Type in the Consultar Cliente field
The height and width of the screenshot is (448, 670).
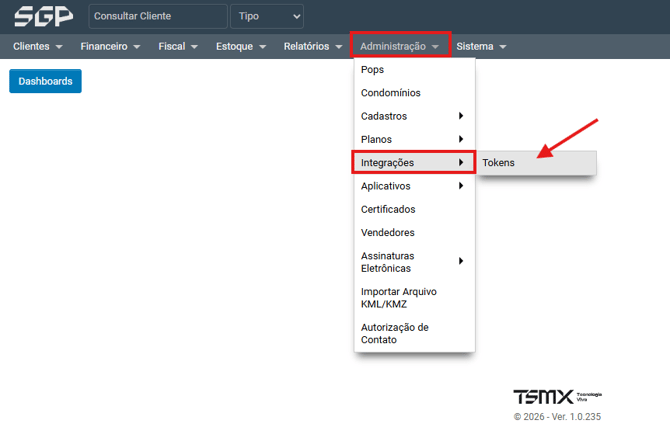157,17
